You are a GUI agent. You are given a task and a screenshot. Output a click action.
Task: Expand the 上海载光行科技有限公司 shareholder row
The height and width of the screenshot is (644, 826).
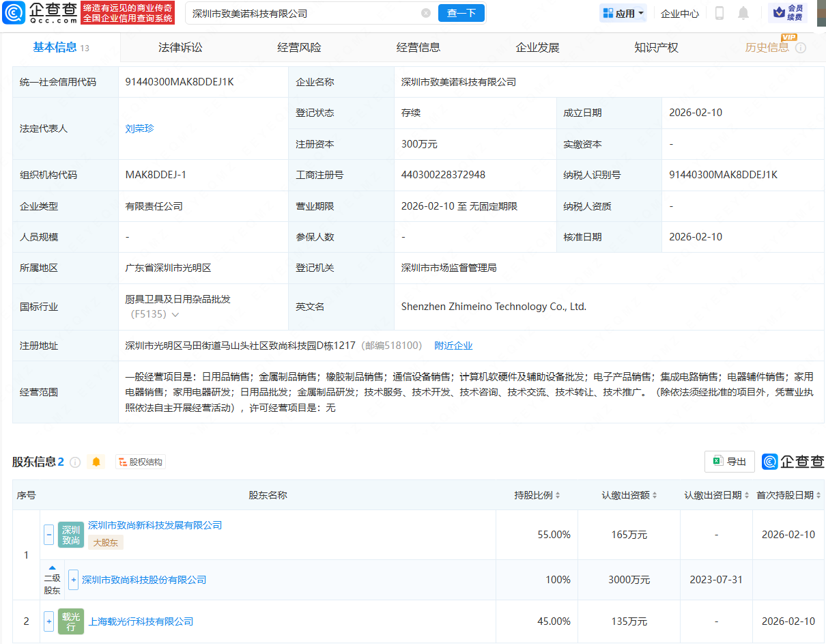coord(48,621)
